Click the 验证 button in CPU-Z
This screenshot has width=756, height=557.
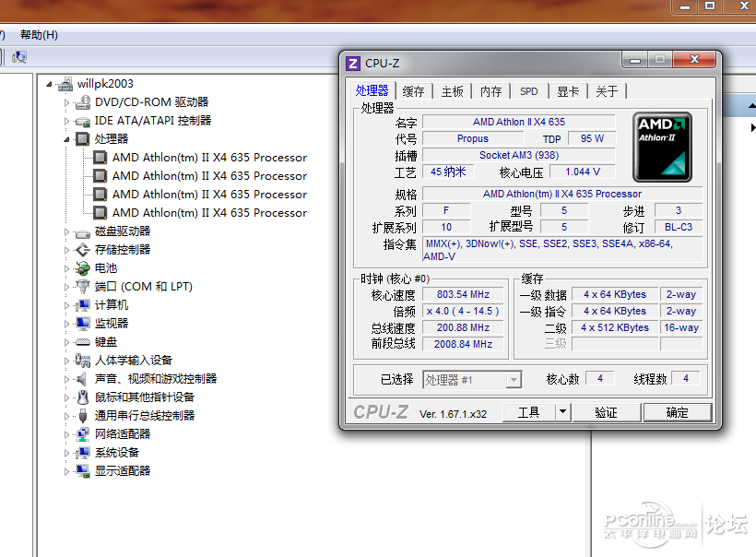606,412
